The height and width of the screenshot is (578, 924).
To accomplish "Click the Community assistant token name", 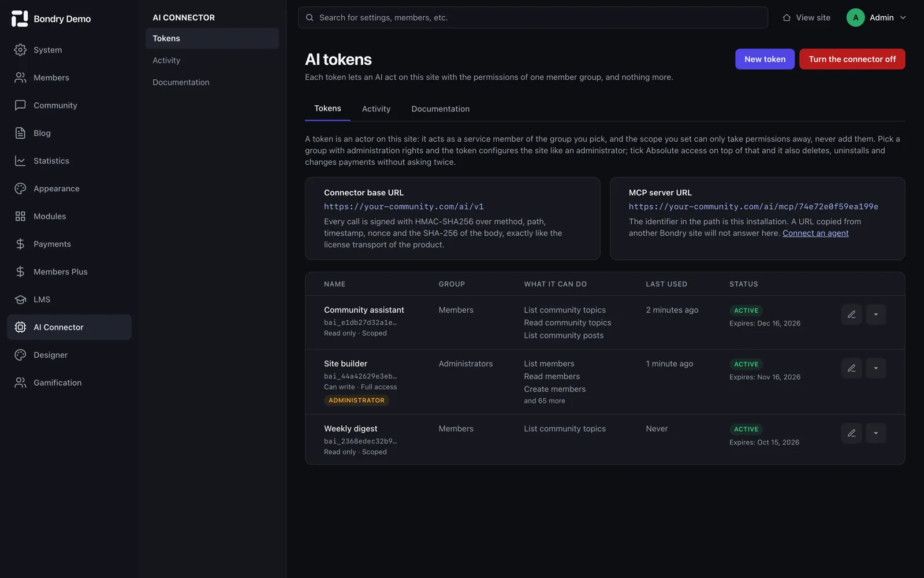I will pos(364,310).
